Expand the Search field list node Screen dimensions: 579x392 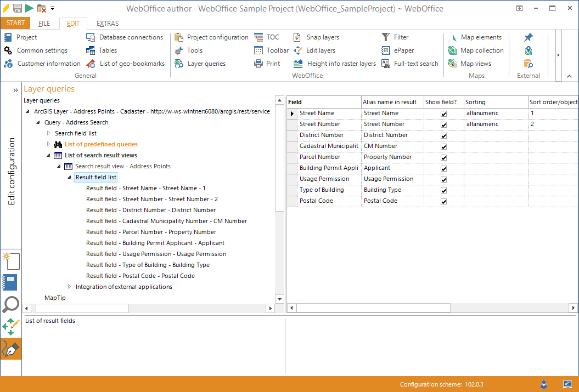[48, 133]
